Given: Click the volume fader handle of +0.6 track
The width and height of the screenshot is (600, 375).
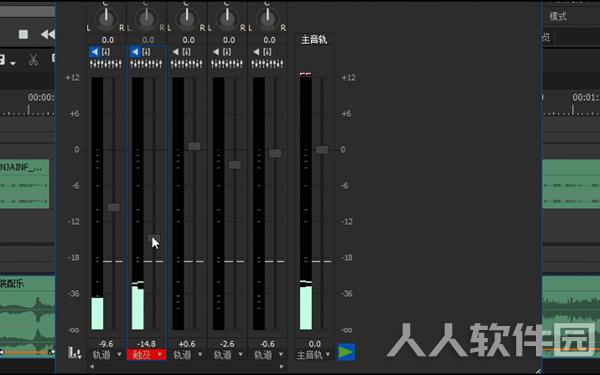Looking at the screenshot, I should [x=194, y=146].
